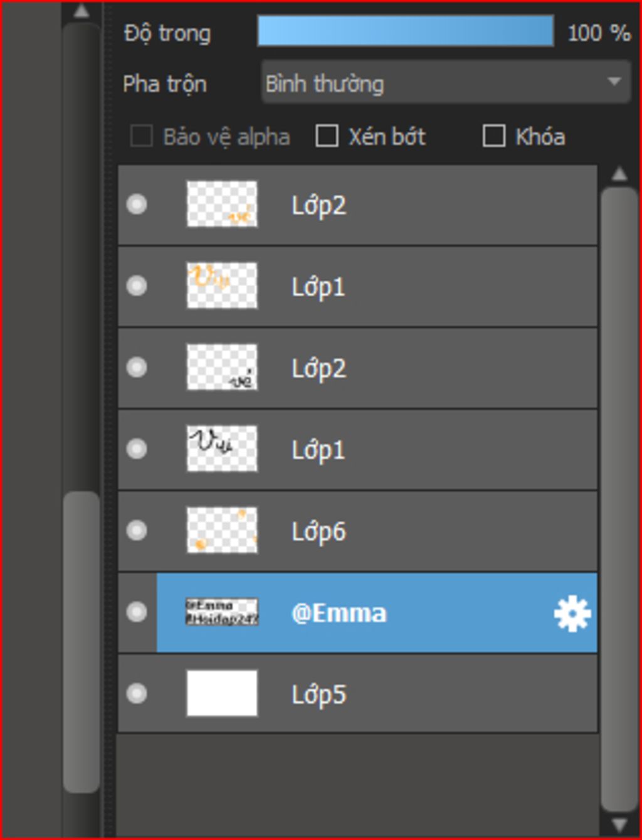The width and height of the screenshot is (642, 840).
Task: Enable the Xén bớt checkbox
Action: point(327,136)
